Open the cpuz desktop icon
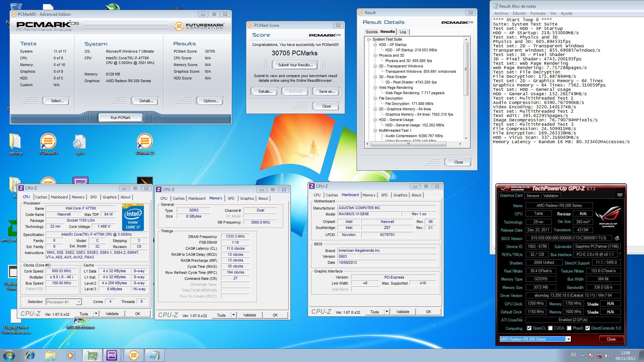This screenshot has height=362, width=644. (80, 144)
